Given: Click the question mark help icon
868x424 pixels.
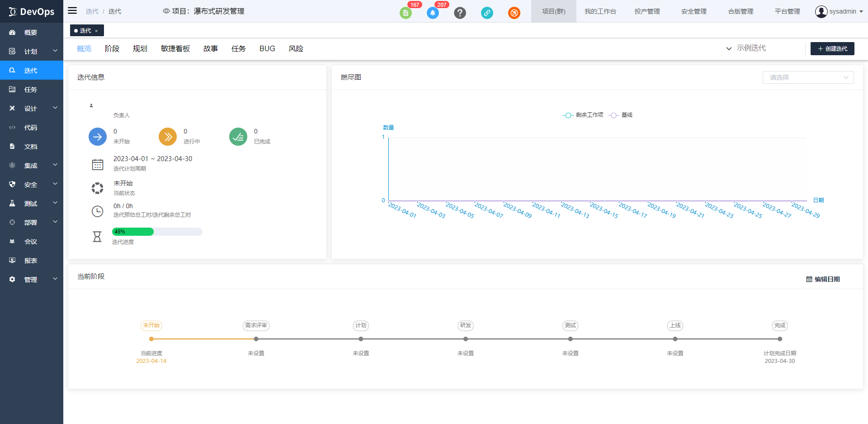Looking at the screenshot, I should click(460, 13).
